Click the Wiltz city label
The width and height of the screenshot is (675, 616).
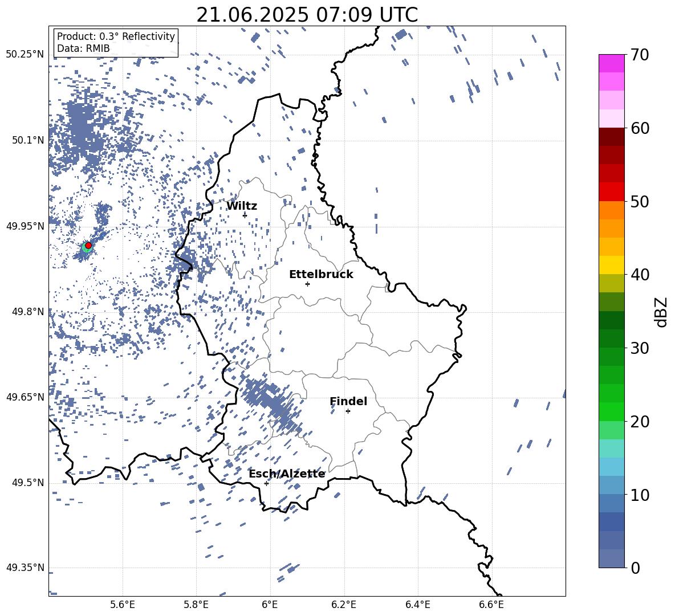click(242, 206)
